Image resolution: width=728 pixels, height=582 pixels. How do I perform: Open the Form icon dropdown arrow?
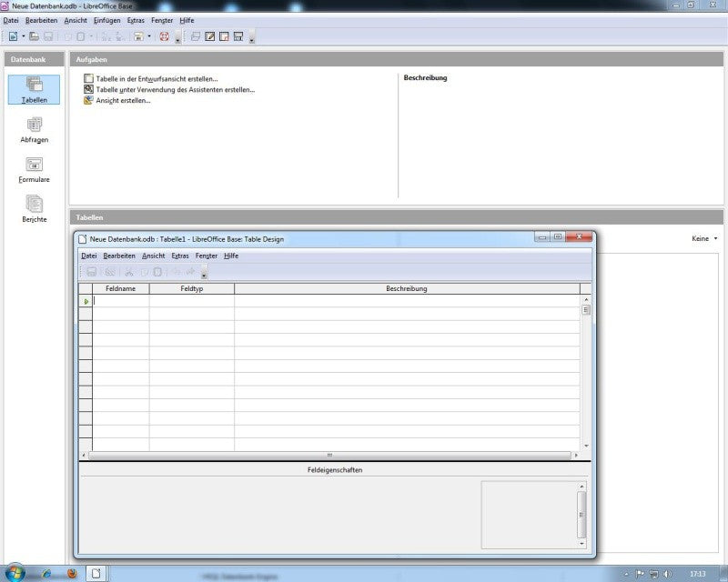[149, 36]
